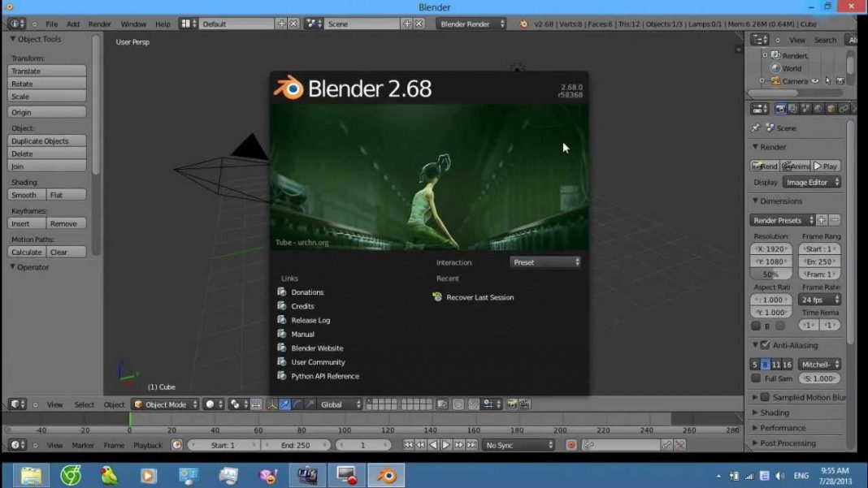Toggle the Anti-Aliasing checkbox

[x=765, y=345]
